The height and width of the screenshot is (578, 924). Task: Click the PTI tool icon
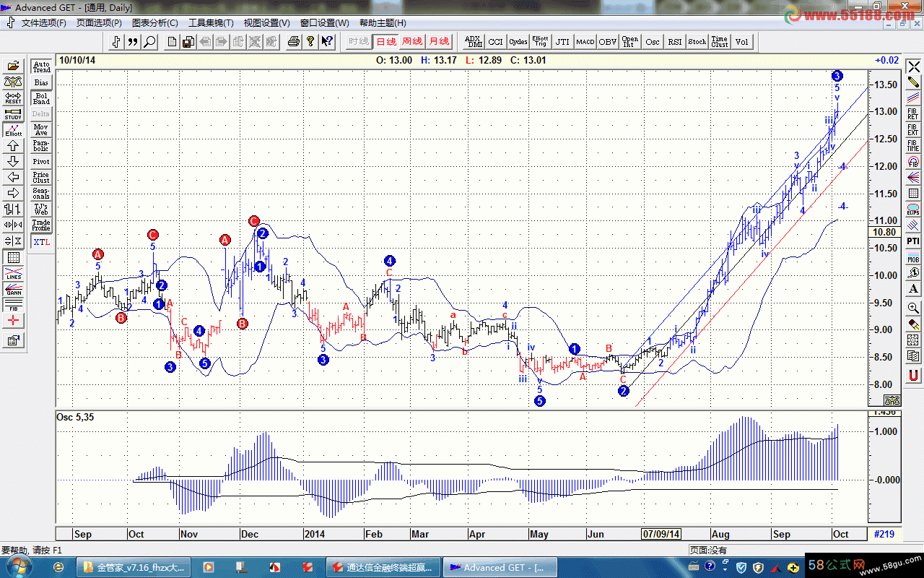pyautogui.click(x=913, y=241)
